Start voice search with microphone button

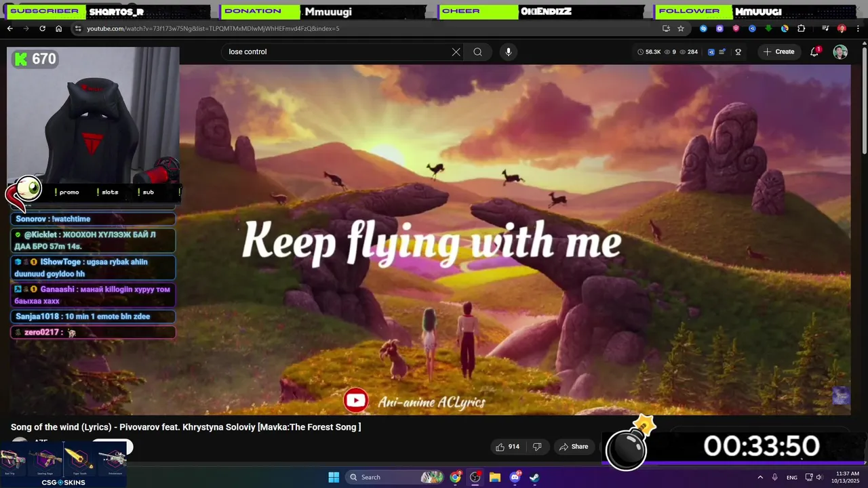[509, 52]
